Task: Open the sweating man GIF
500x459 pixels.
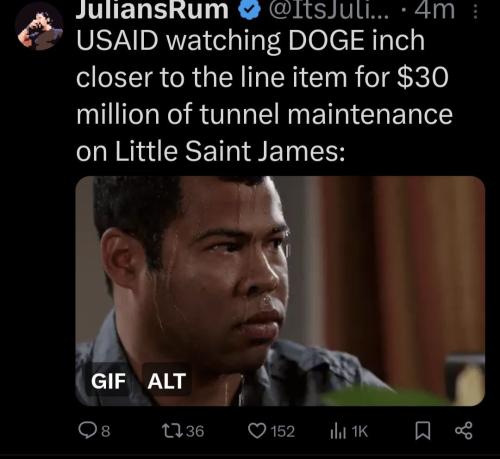Action: pyautogui.click(x=280, y=291)
